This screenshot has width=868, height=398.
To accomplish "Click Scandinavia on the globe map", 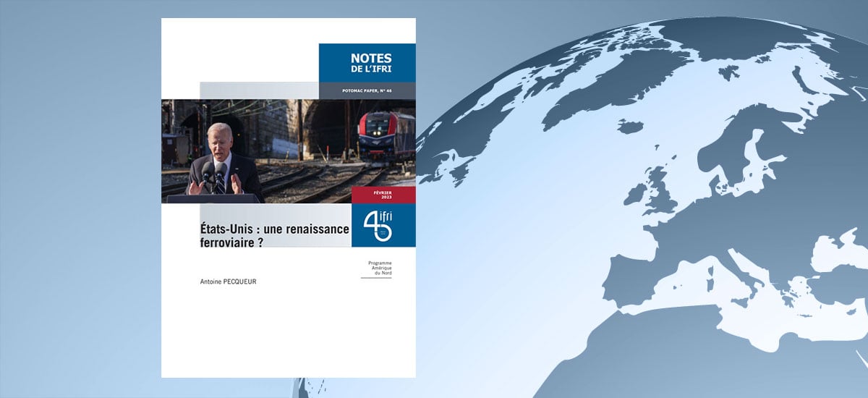I will point(731,145).
